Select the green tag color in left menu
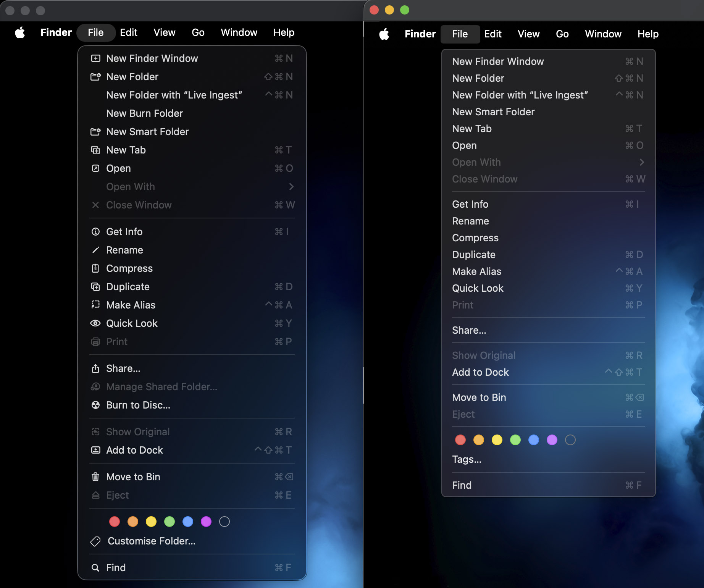The image size is (704, 588). tap(170, 522)
